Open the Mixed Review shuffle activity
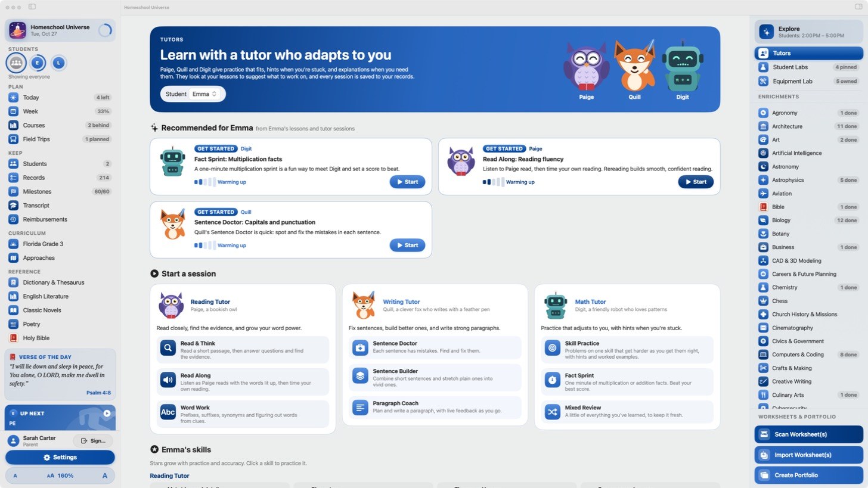 tap(627, 412)
